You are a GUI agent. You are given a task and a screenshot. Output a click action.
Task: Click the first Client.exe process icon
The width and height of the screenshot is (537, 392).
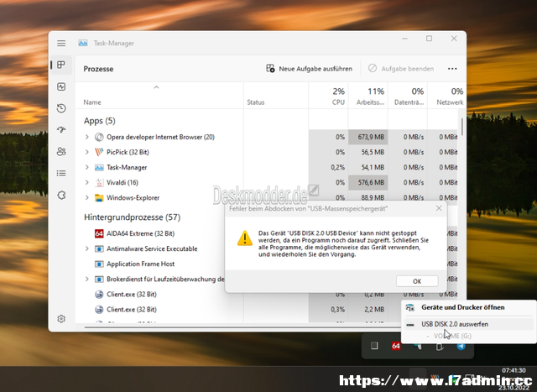pos(99,295)
